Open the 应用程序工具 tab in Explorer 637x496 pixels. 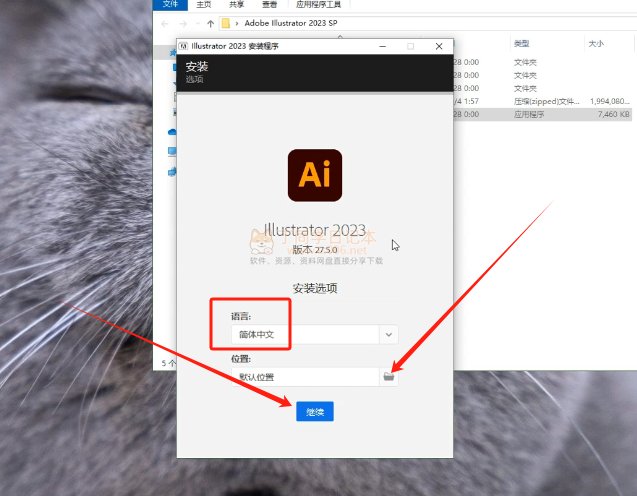point(318,4)
